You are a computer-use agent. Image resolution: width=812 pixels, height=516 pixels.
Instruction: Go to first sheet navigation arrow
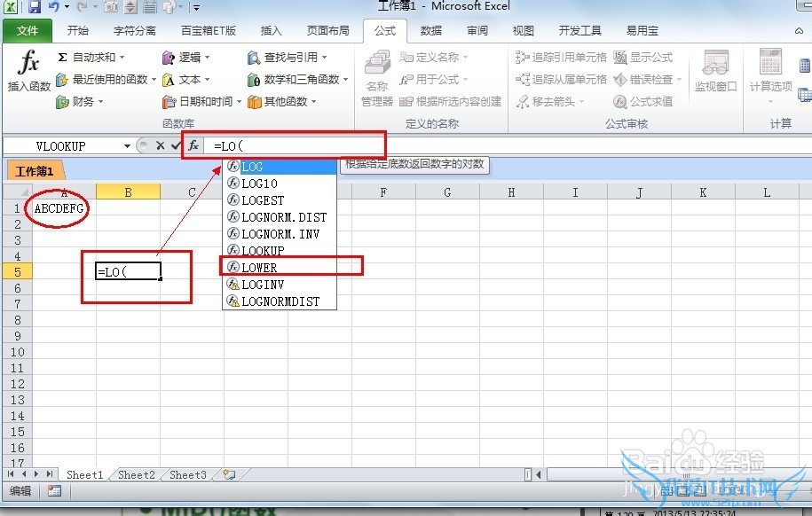point(11,474)
